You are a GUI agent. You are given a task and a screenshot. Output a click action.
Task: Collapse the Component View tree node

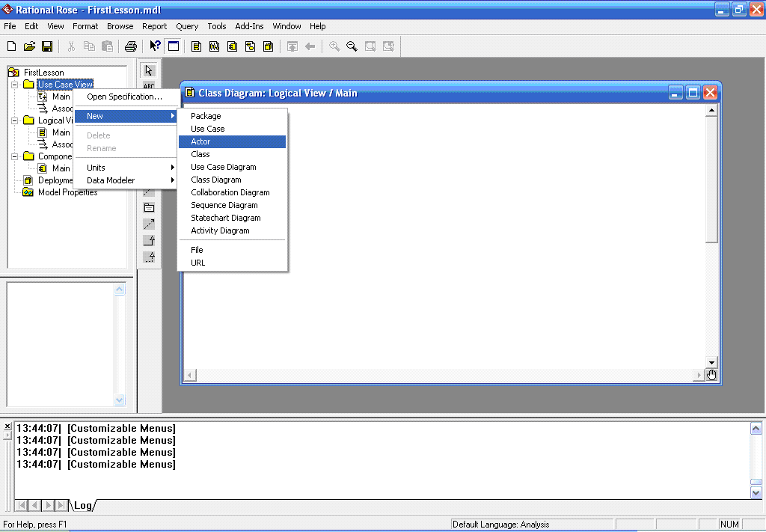(15, 156)
